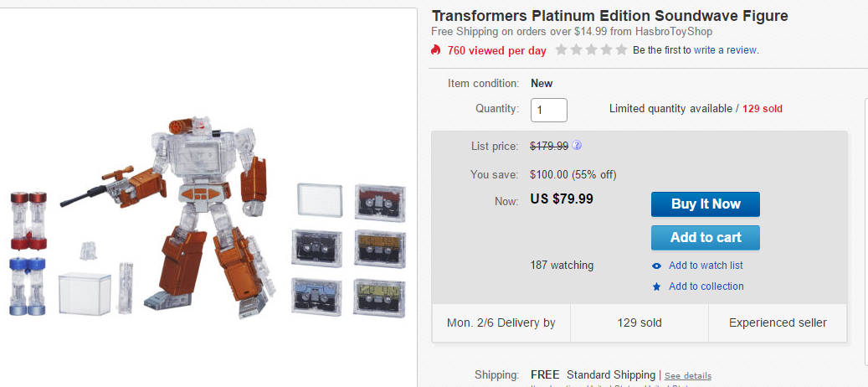Focus the Quantity input field
The image size is (868, 387).
[x=549, y=110]
